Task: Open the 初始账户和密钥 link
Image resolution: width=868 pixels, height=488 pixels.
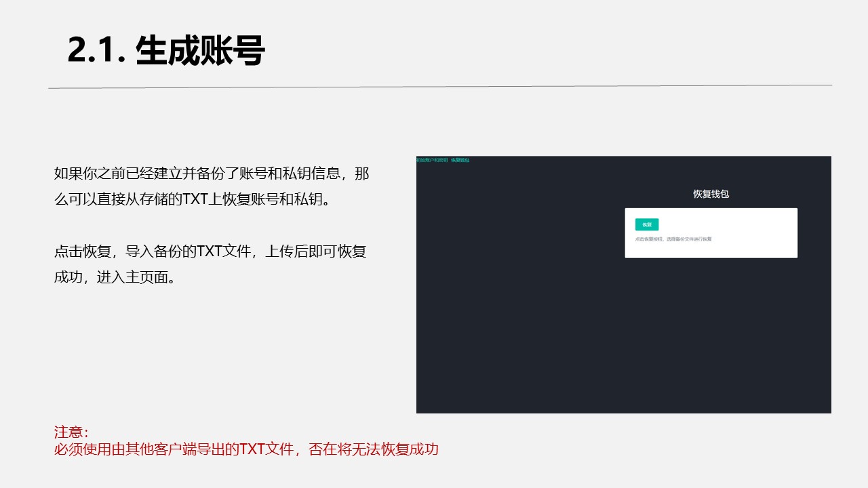Action: (x=432, y=160)
